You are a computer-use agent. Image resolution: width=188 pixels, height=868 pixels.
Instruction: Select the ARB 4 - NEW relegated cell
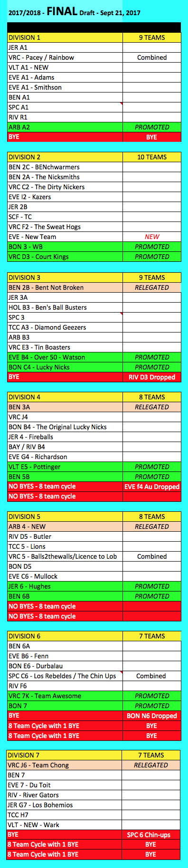point(65,526)
